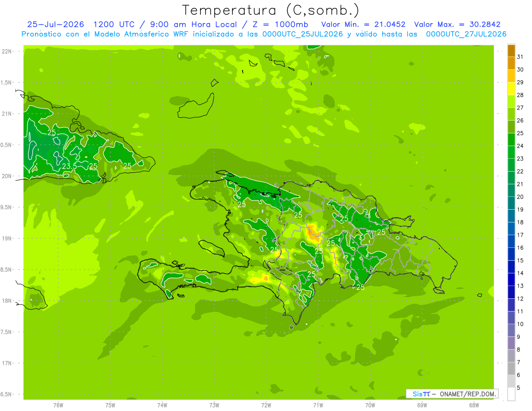
Task: Click the colorbar value label "28"
Action: (x=520, y=95)
